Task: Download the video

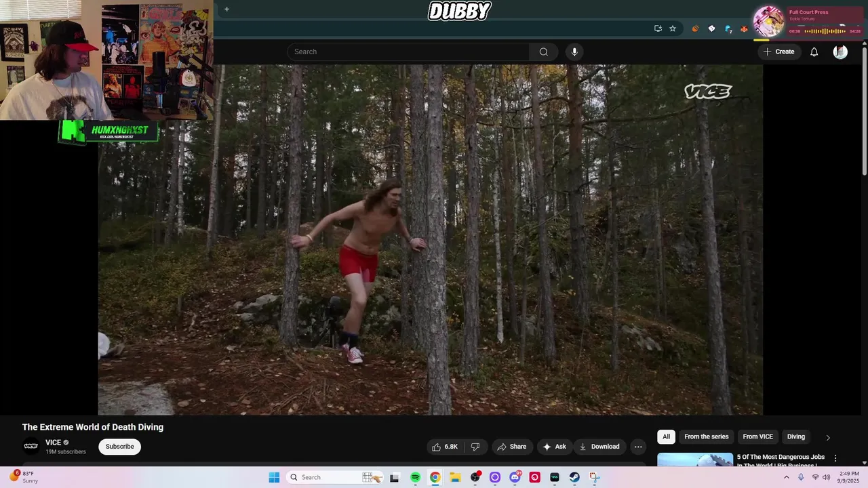Action: pyautogui.click(x=599, y=447)
